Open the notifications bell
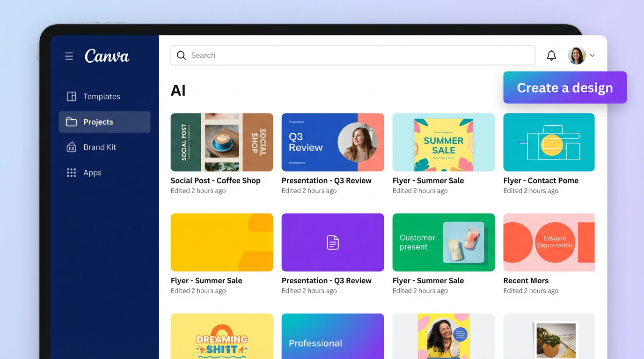The width and height of the screenshot is (644, 359). [x=551, y=55]
